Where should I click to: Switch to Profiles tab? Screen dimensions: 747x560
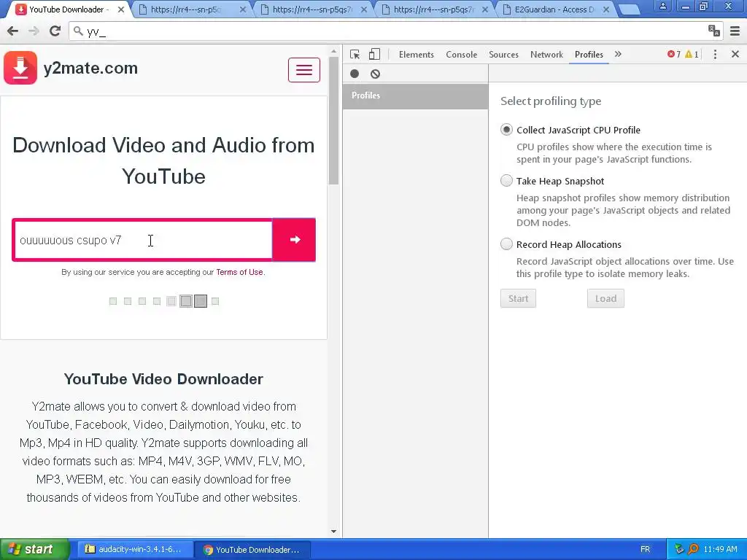click(589, 54)
